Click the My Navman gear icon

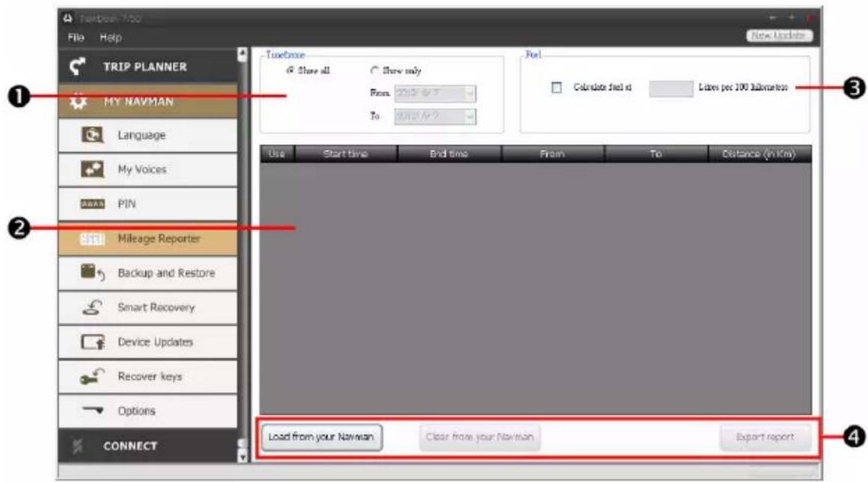(x=78, y=101)
